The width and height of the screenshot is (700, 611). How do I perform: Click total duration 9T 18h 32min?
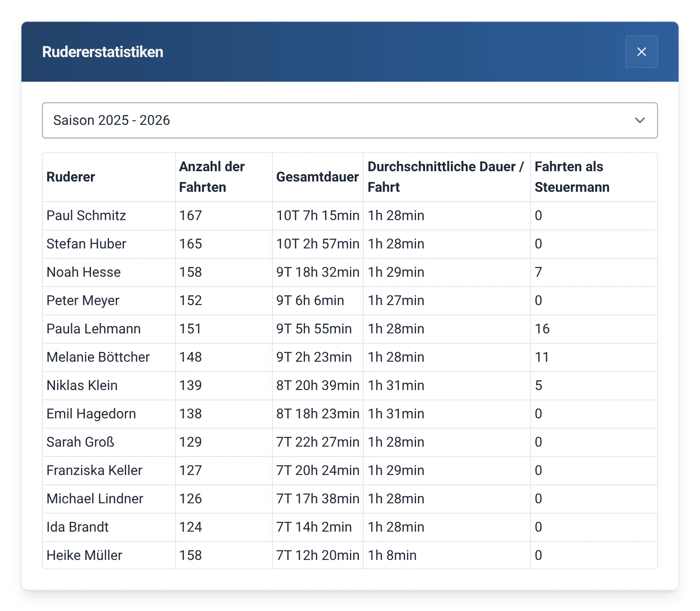pos(318,272)
